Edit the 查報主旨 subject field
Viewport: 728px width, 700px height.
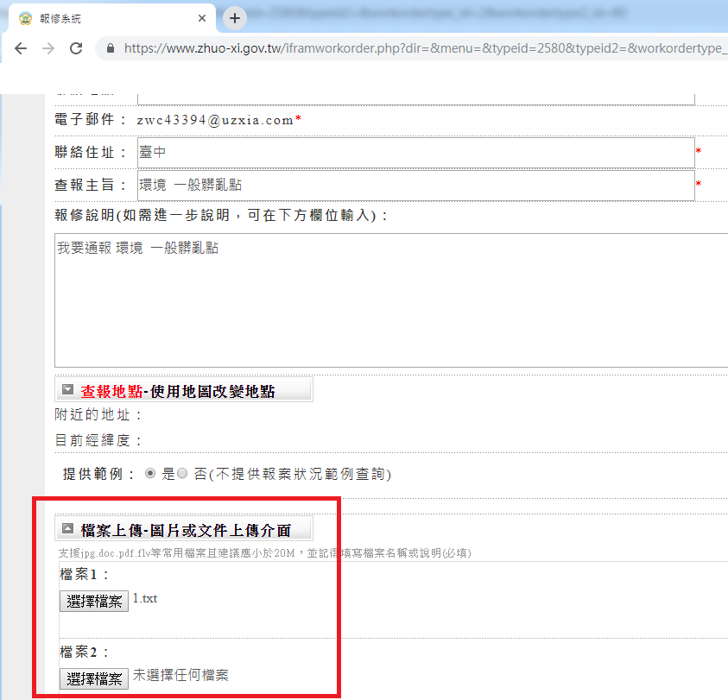(x=416, y=186)
